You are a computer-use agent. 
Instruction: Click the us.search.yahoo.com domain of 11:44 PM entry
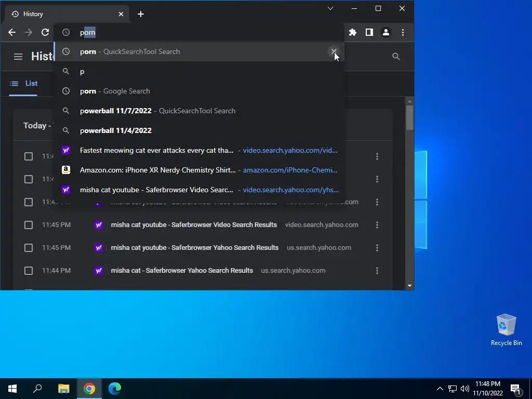tap(293, 270)
